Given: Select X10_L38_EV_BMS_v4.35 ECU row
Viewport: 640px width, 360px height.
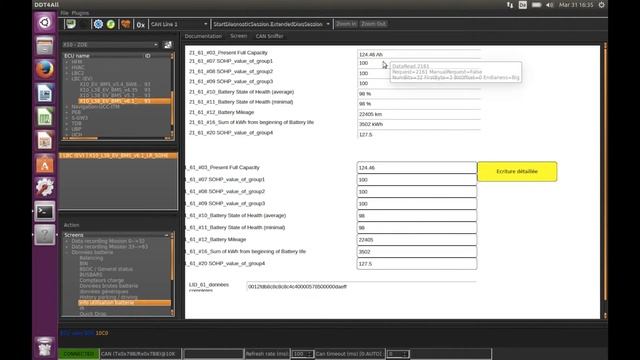Looking at the screenshot, I should (115, 90).
